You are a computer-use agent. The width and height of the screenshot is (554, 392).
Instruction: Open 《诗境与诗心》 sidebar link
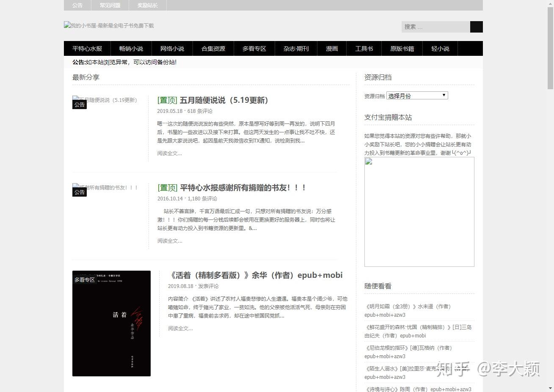tap(418, 389)
